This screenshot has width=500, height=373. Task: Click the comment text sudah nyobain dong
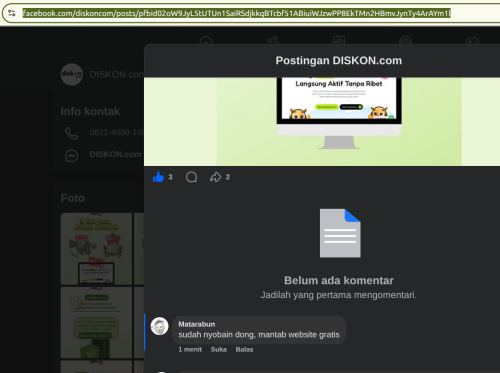(259, 335)
